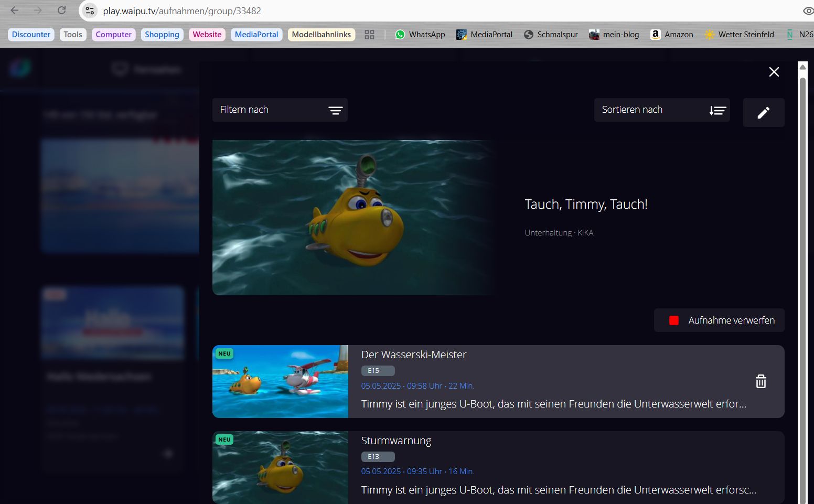Open the mein-blog bookmark
The image size is (814, 504).
tap(614, 35)
